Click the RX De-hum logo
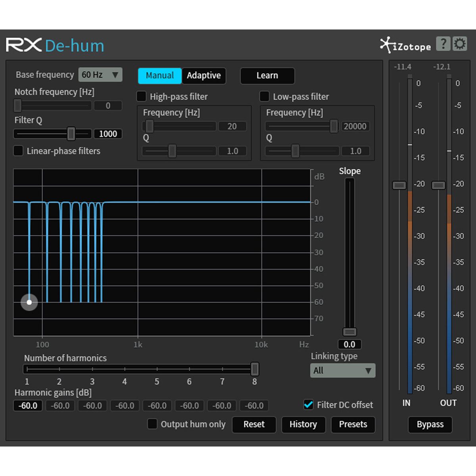476x476 pixels. point(55,45)
